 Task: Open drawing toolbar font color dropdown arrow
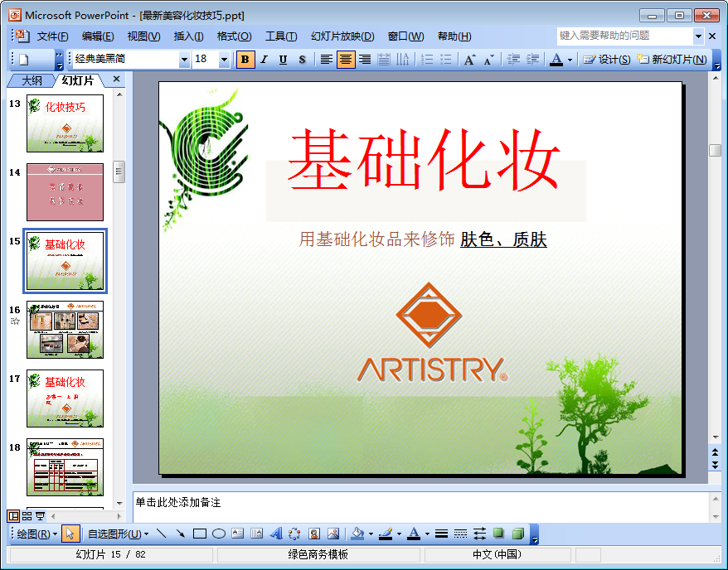point(427,534)
